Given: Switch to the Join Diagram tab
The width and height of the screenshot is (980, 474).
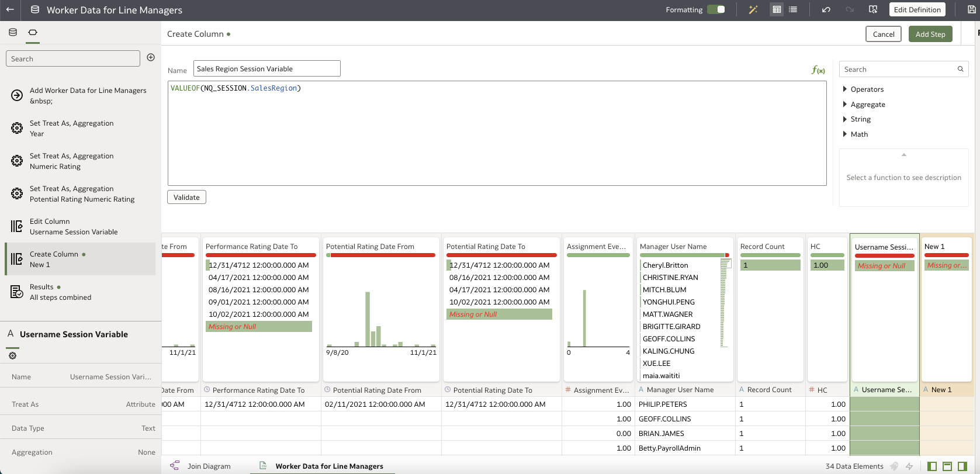Looking at the screenshot, I should pos(209,466).
